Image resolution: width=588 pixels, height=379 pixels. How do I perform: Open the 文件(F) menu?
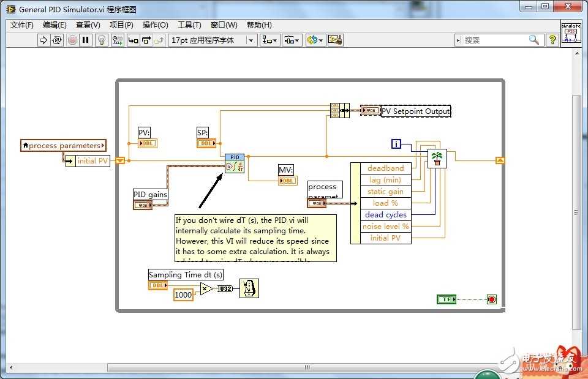[x=22, y=24]
